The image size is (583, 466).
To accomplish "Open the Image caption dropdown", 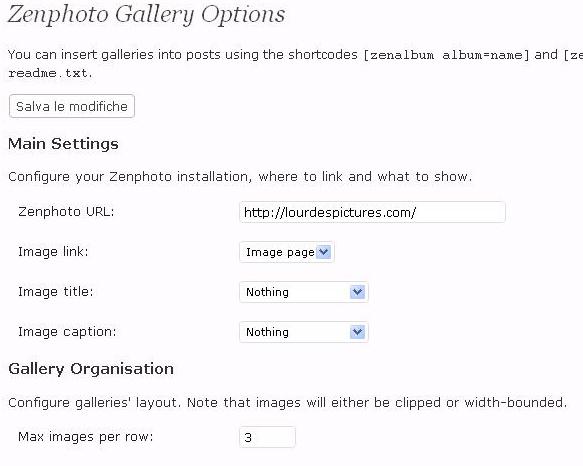I will pos(303,332).
